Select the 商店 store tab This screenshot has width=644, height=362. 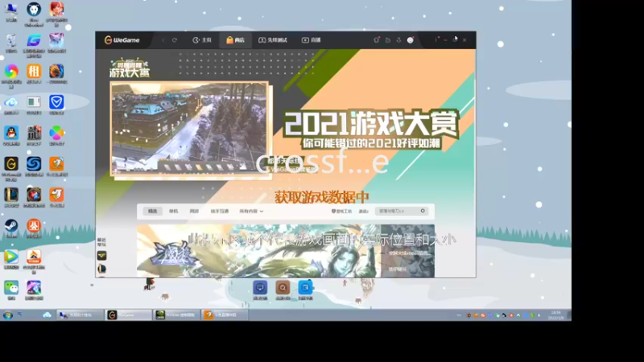click(235, 39)
